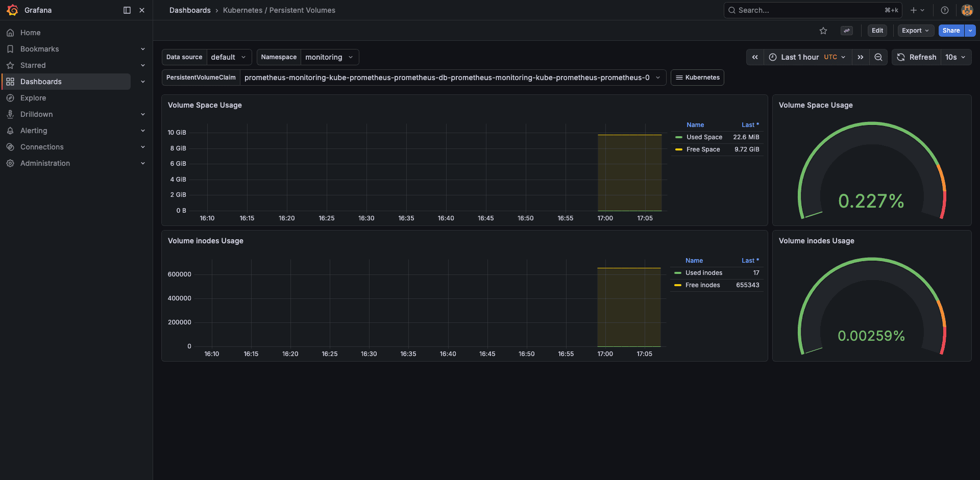
Task: Open Connections from the sidebar
Action: [42, 146]
